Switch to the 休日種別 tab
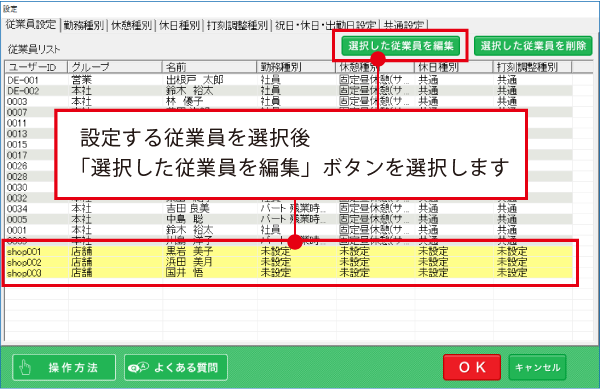The image size is (600, 389). click(x=179, y=26)
